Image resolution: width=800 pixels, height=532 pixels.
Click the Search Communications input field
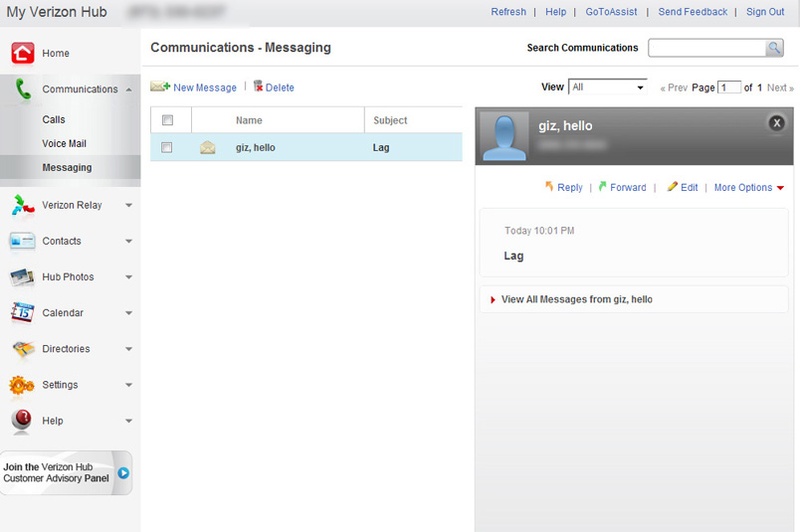(707, 48)
